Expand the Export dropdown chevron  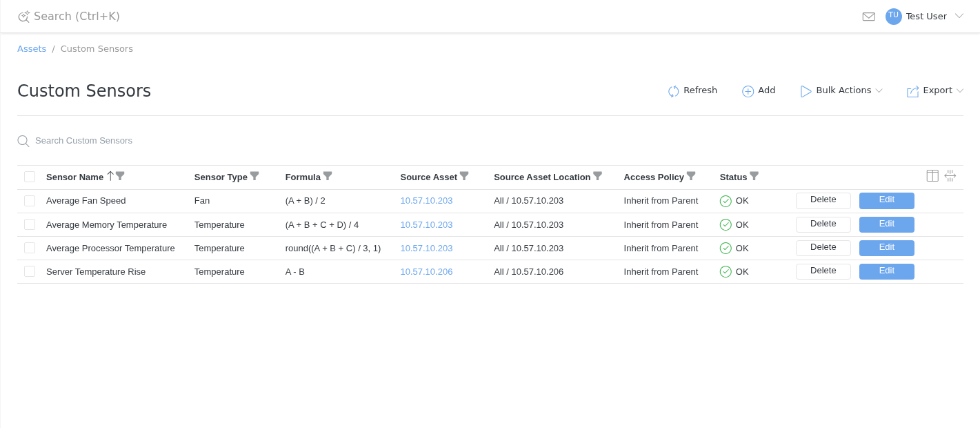click(x=960, y=91)
